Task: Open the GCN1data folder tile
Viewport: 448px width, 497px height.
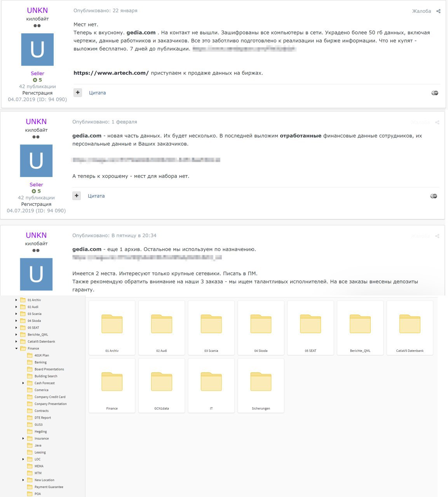Action: click(162, 386)
